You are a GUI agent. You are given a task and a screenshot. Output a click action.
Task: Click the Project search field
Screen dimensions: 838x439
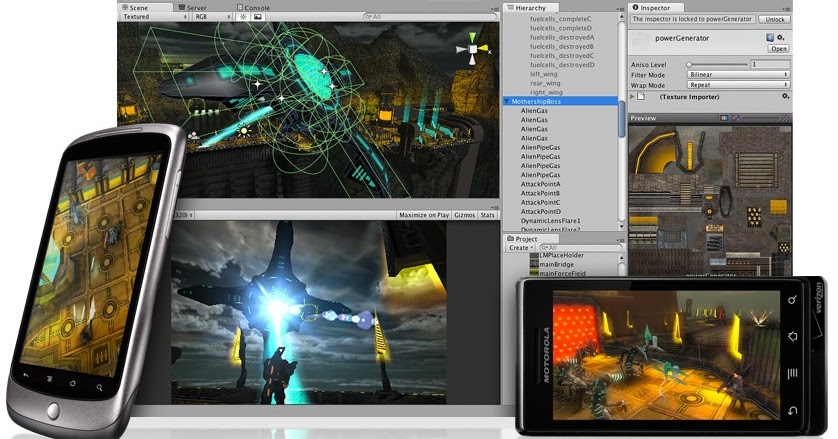coord(580,248)
